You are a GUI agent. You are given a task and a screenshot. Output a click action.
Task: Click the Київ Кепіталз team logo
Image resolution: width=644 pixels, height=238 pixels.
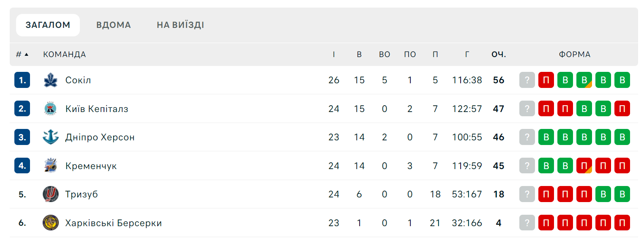point(51,109)
